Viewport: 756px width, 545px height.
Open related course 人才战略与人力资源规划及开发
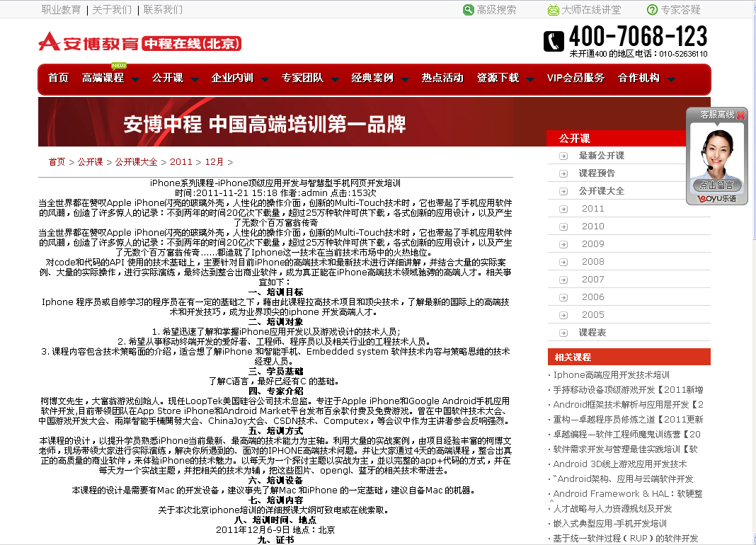(613, 509)
